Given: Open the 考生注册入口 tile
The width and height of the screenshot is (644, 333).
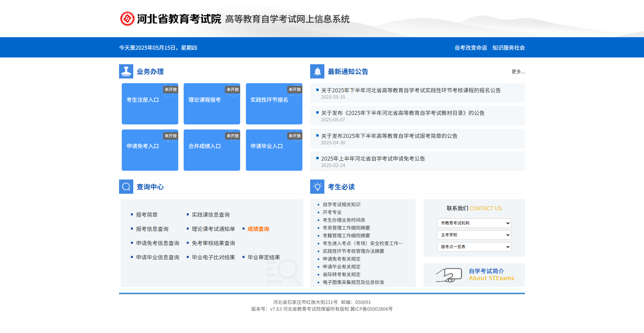Looking at the screenshot, I should pos(149,103).
